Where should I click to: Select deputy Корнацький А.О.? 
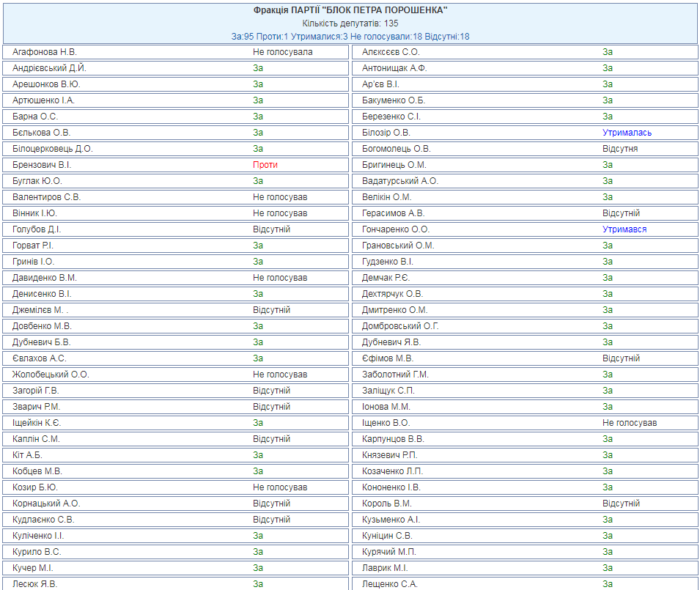tap(46, 504)
